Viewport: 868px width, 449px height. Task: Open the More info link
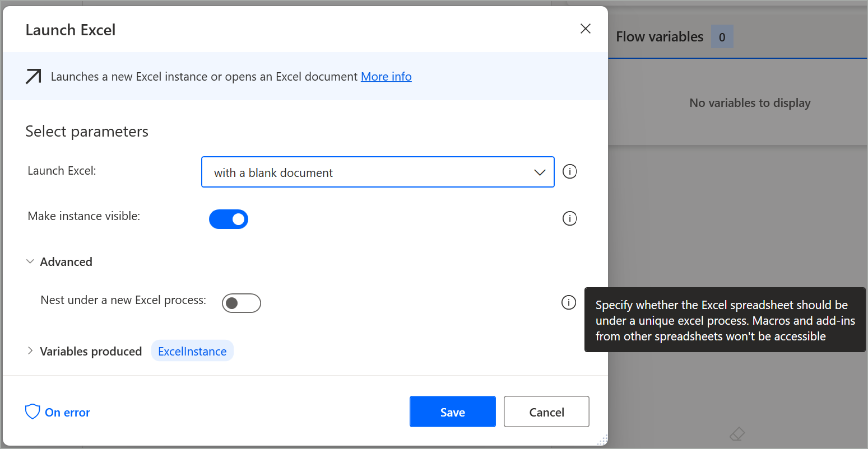click(386, 76)
